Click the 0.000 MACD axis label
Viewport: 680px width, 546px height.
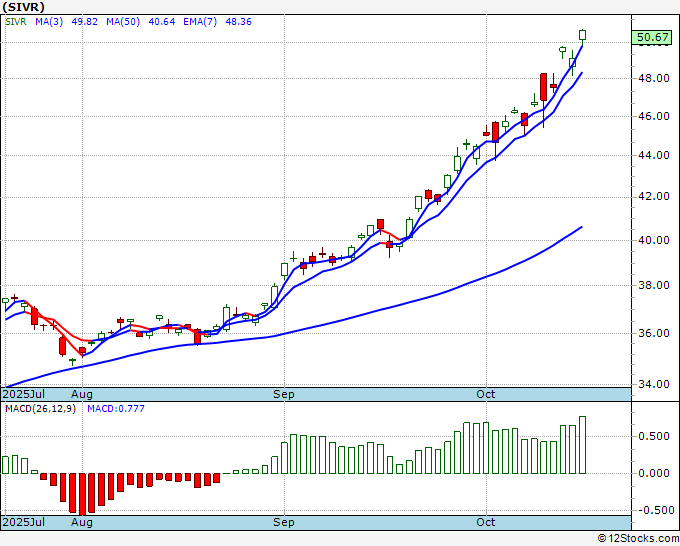click(x=654, y=473)
